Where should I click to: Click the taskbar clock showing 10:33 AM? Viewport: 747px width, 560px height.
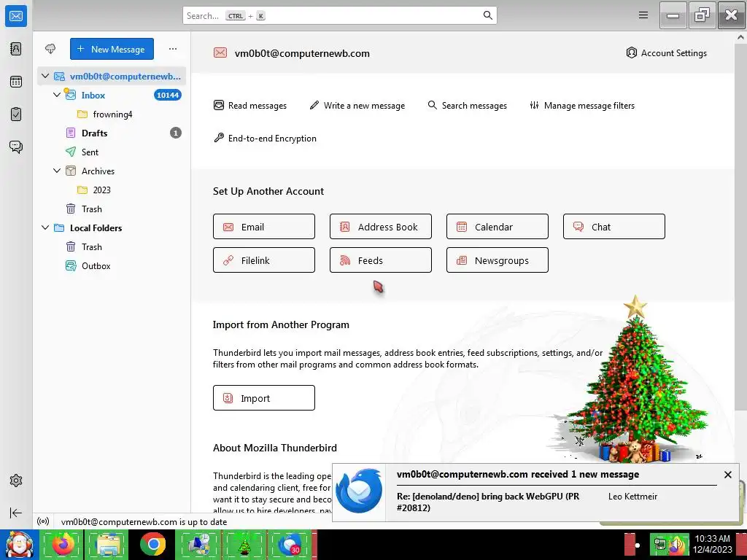pyautogui.click(x=712, y=544)
